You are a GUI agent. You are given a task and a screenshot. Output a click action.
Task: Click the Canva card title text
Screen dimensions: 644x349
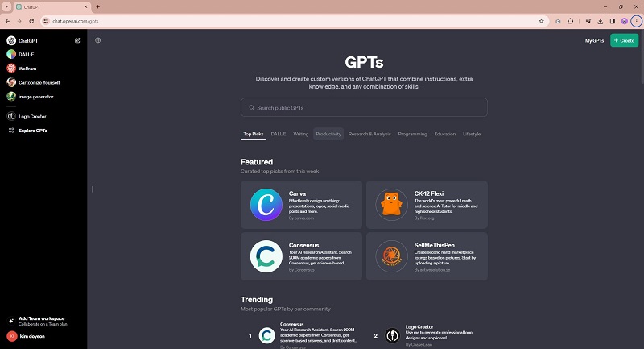pyautogui.click(x=297, y=193)
